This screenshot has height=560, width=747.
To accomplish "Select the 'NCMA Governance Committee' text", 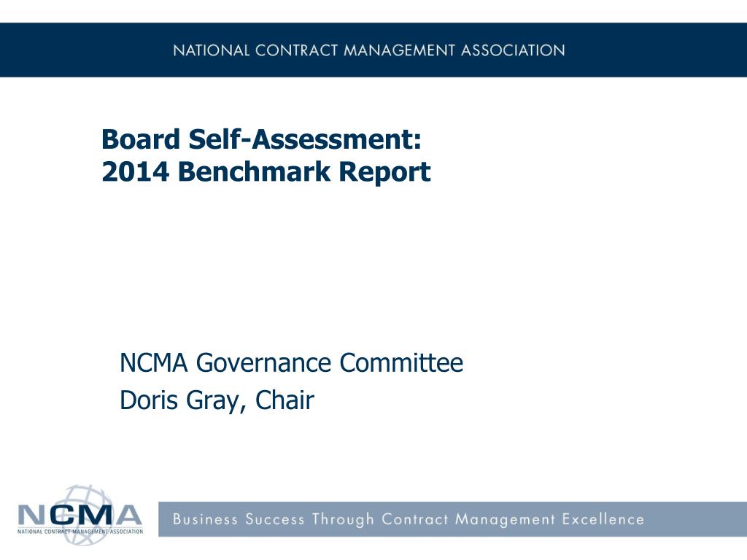I will 291,363.
